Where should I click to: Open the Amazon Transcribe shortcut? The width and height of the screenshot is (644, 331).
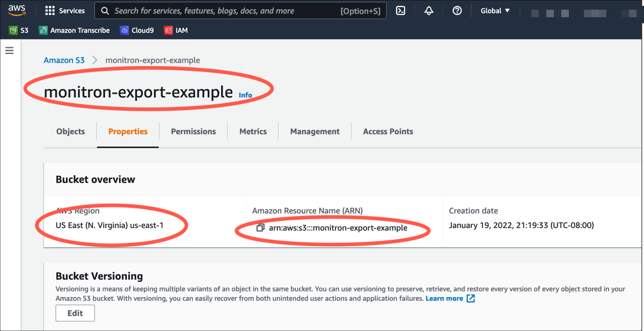(x=74, y=30)
